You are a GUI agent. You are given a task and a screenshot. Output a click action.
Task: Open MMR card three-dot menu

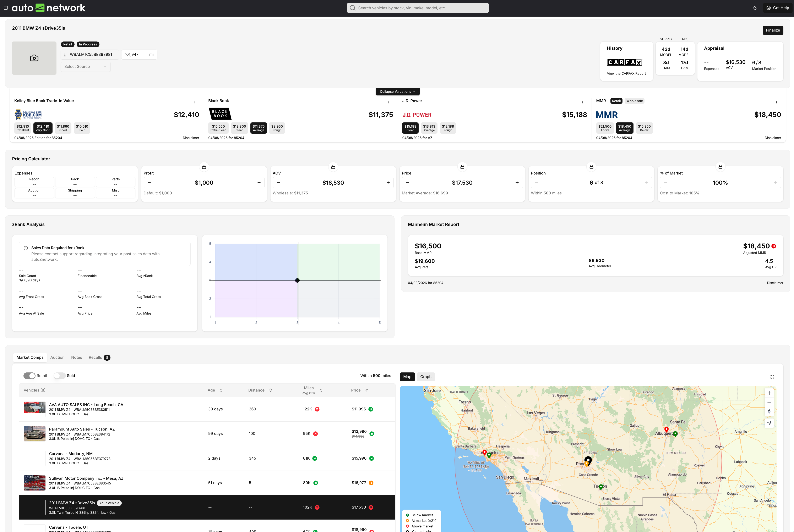pyautogui.click(x=777, y=102)
